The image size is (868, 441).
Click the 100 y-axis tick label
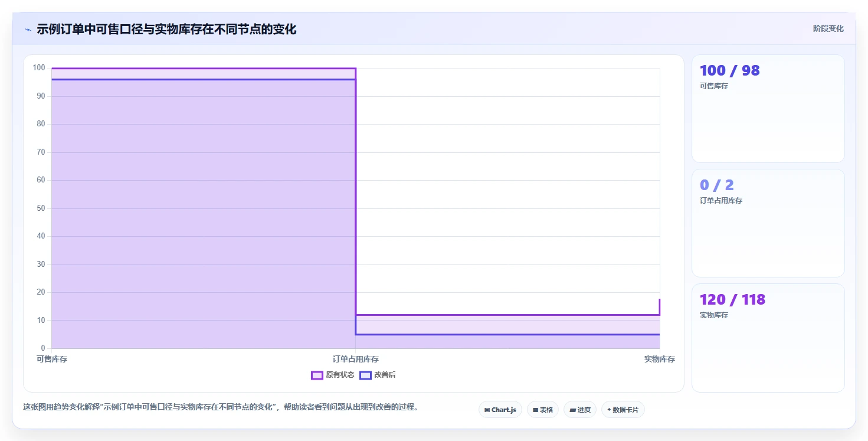tap(39, 68)
